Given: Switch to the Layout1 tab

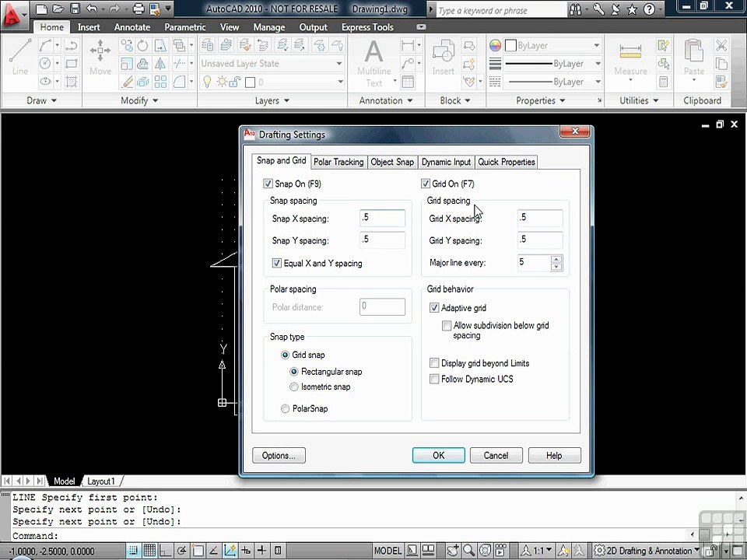Looking at the screenshot, I should tap(101, 481).
